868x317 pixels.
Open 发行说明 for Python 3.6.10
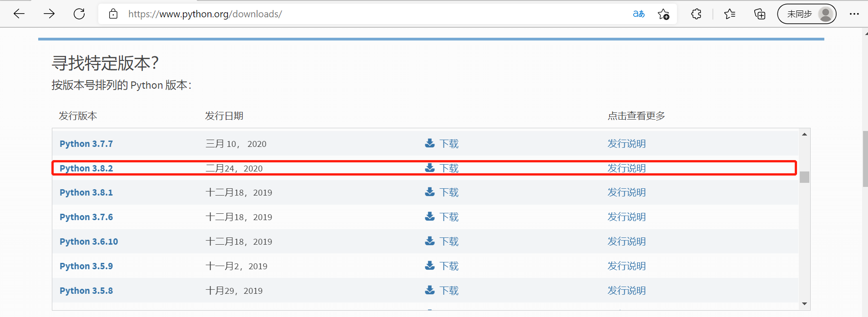(626, 242)
